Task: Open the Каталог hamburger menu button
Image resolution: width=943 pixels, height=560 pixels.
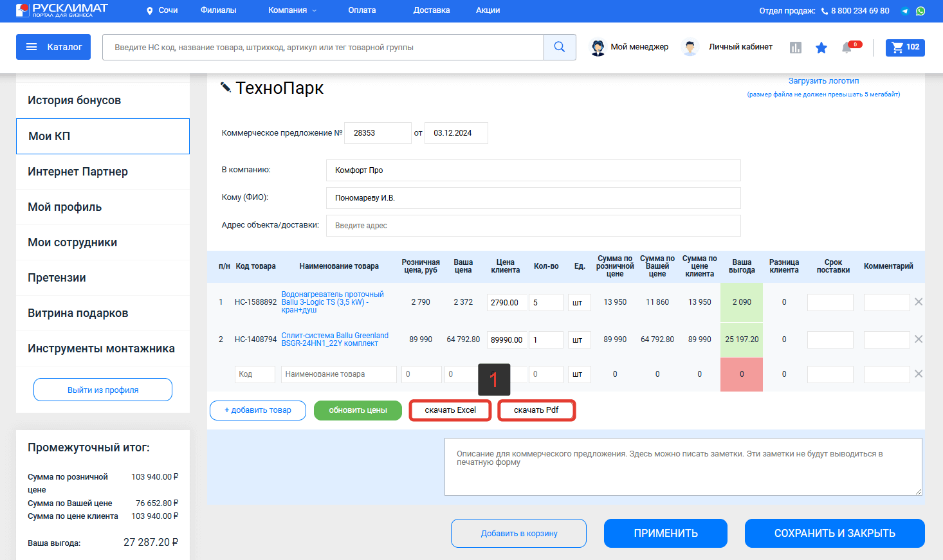Action: coord(53,47)
